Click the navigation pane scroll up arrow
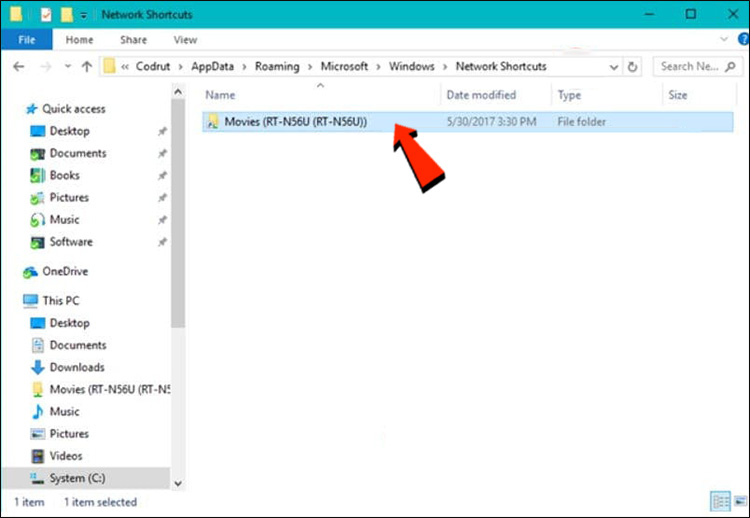 coord(178,91)
